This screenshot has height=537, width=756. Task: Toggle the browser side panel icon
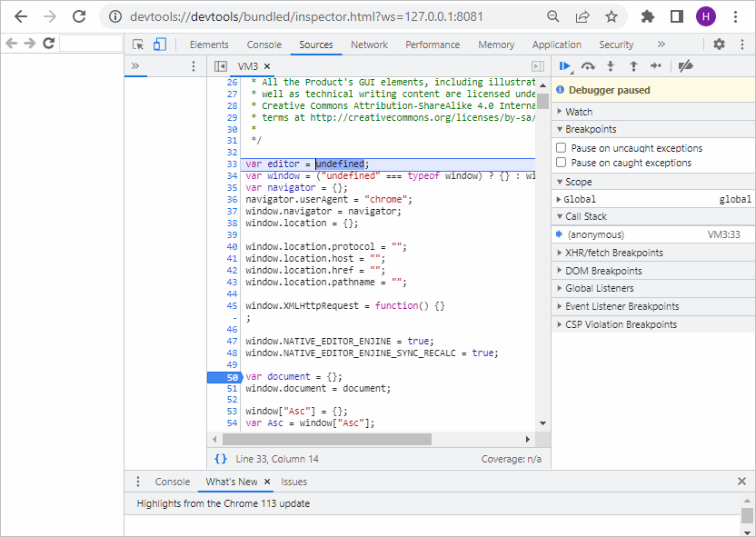[x=677, y=16]
